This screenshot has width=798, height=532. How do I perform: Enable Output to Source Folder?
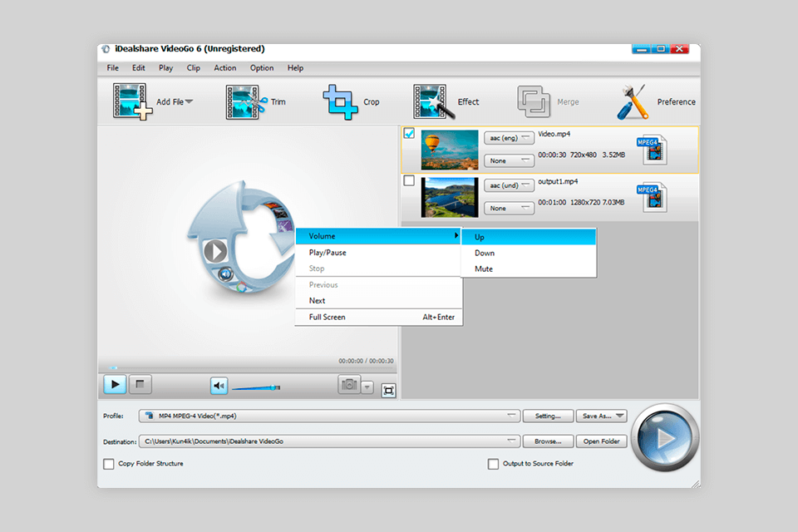(x=493, y=464)
